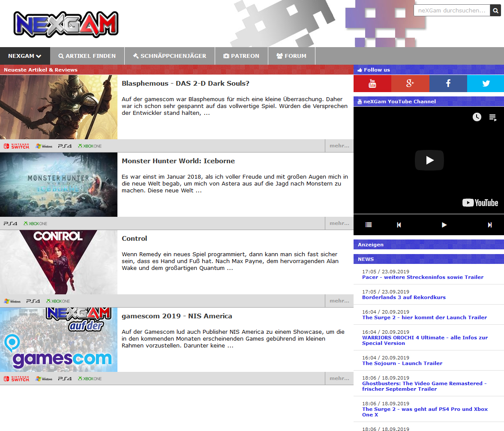The height and width of the screenshot is (431, 504).
Task: Click the PS4 icon under gamescom article
Action: 65,379
